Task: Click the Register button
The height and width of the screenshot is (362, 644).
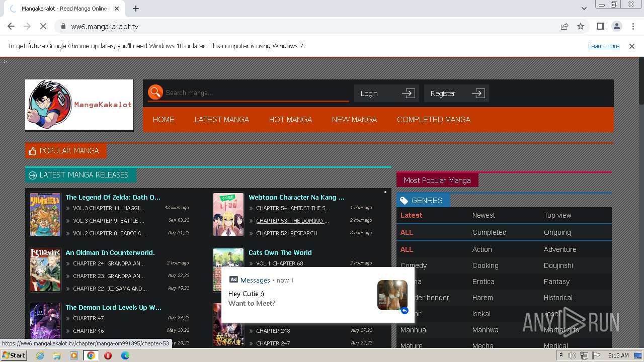Action: point(456,93)
